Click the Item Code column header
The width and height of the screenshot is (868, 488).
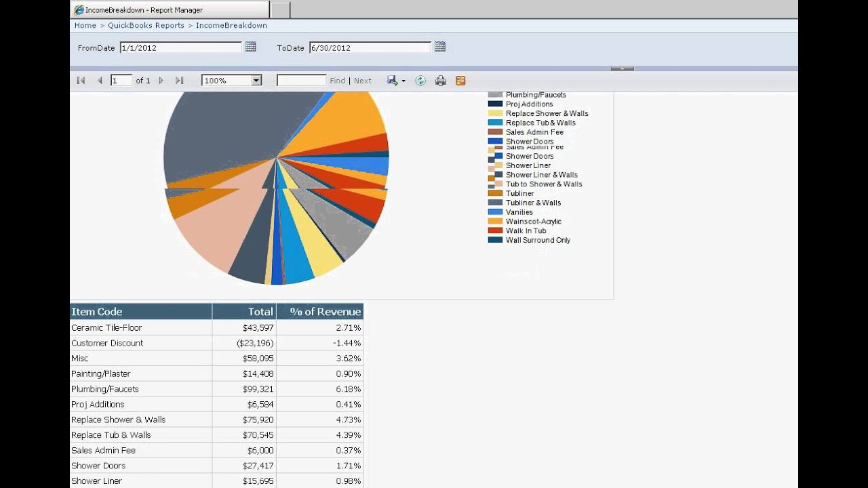coord(141,312)
